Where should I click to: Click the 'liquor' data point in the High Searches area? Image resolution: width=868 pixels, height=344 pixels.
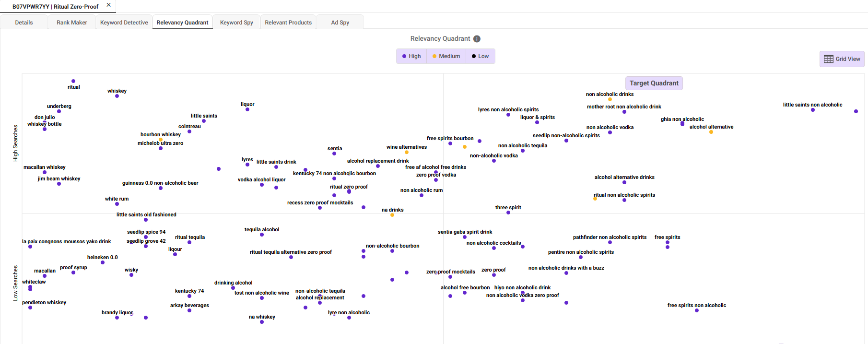(x=247, y=109)
